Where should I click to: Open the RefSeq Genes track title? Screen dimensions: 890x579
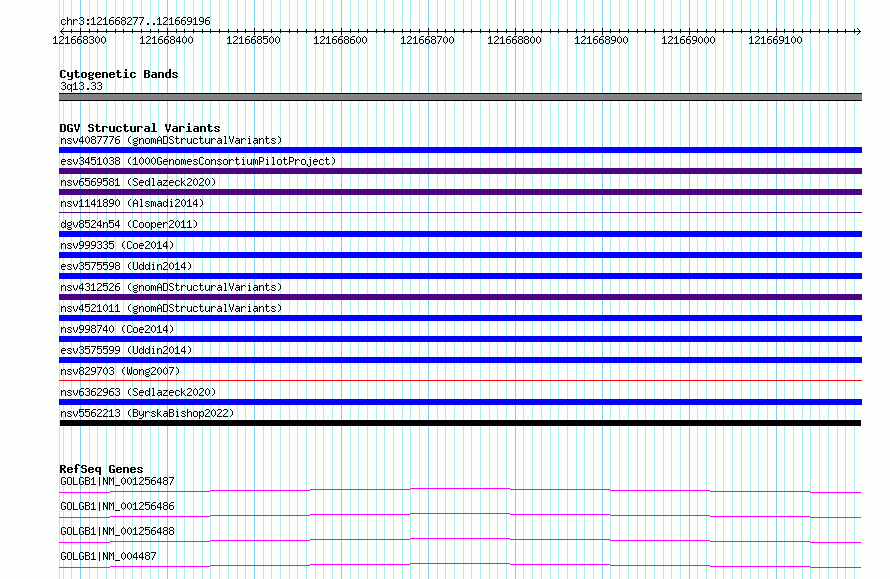[x=101, y=469]
